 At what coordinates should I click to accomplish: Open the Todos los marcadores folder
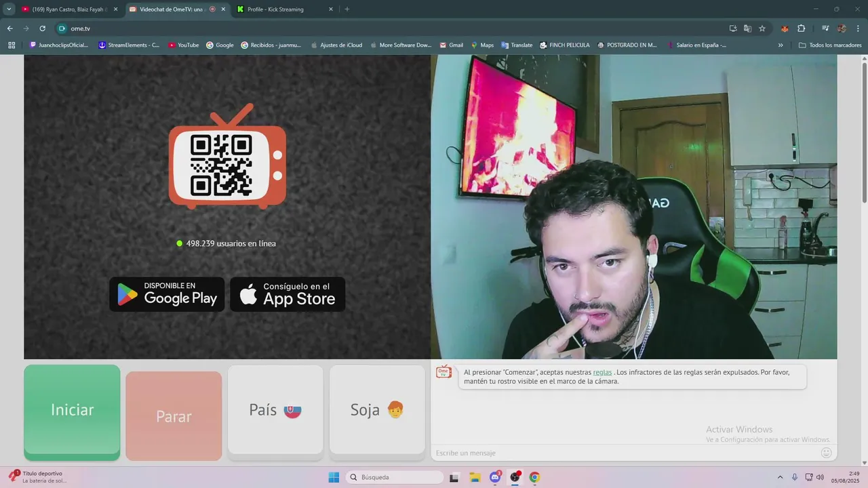830,45
